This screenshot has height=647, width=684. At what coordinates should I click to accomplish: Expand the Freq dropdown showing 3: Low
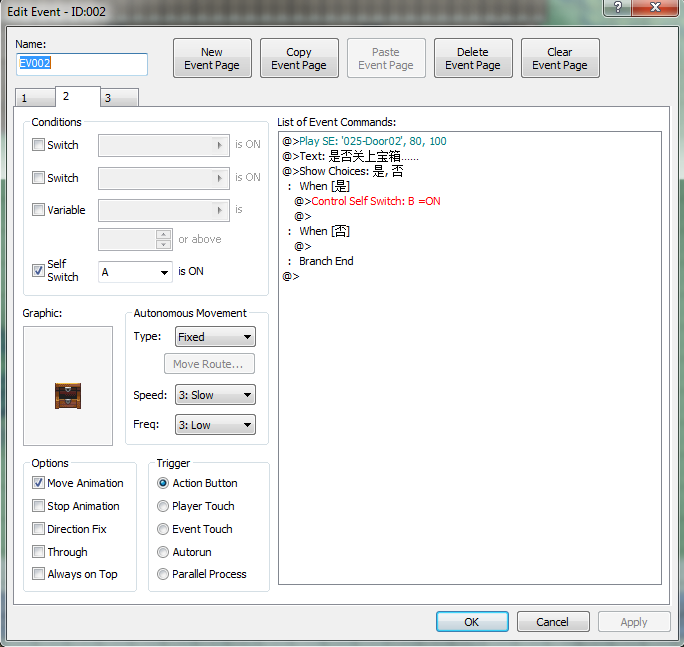point(215,425)
